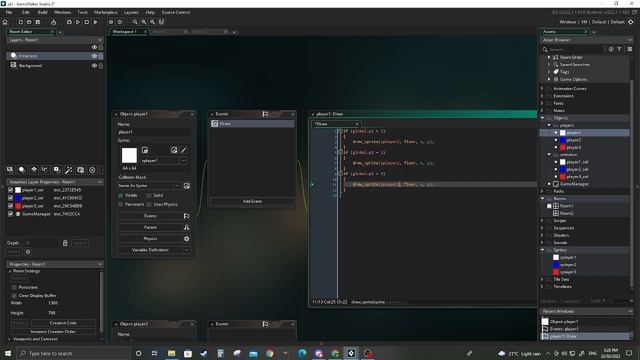Expand the Fonts folder in Asset Browser
Image resolution: width=640 pixels, height=360 pixels.
[543, 103]
